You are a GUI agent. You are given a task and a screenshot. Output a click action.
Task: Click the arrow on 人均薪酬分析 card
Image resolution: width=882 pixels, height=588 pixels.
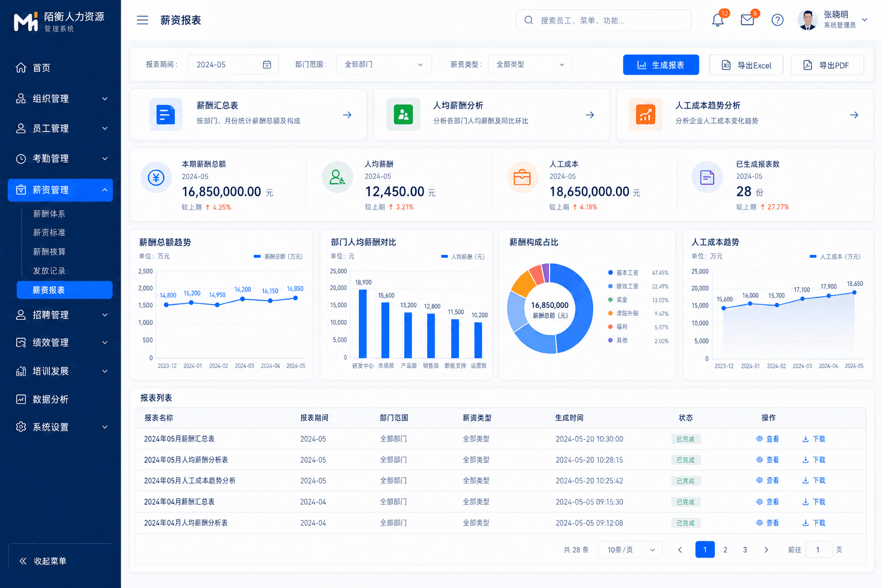pyautogui.click(x=590, y=115)
